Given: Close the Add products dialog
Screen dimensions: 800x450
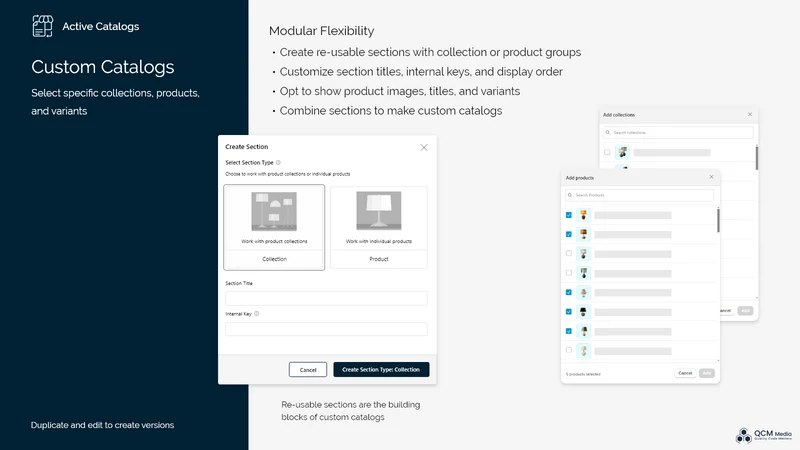Looking at the screenshot, I should point(711,177).
